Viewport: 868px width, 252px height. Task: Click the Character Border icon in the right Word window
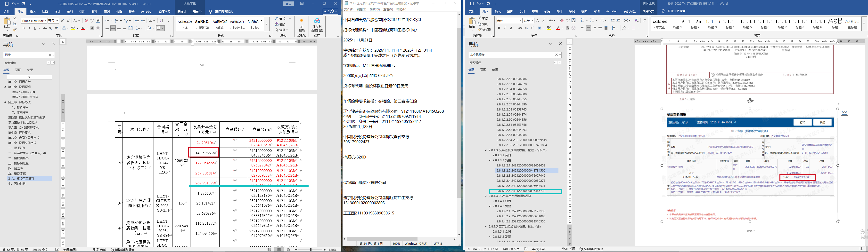tap(573, 21)
